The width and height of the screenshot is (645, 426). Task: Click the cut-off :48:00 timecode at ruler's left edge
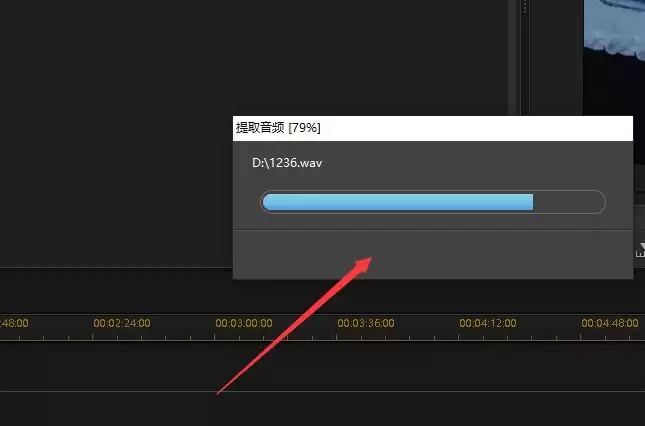[x=14, y=323]
